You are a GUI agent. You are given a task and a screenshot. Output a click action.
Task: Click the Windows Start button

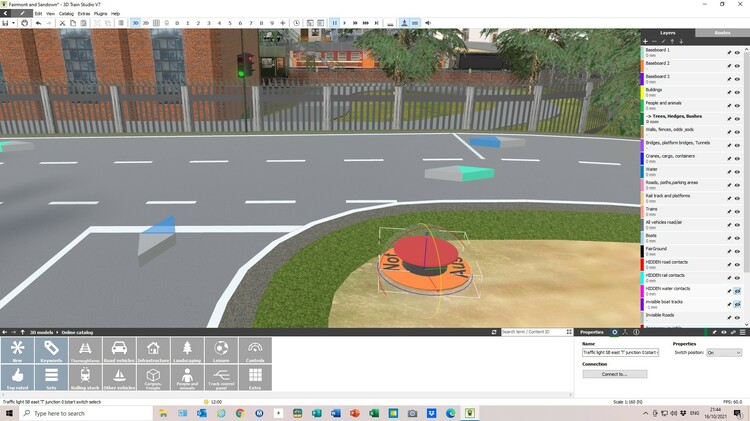(9, 413)
